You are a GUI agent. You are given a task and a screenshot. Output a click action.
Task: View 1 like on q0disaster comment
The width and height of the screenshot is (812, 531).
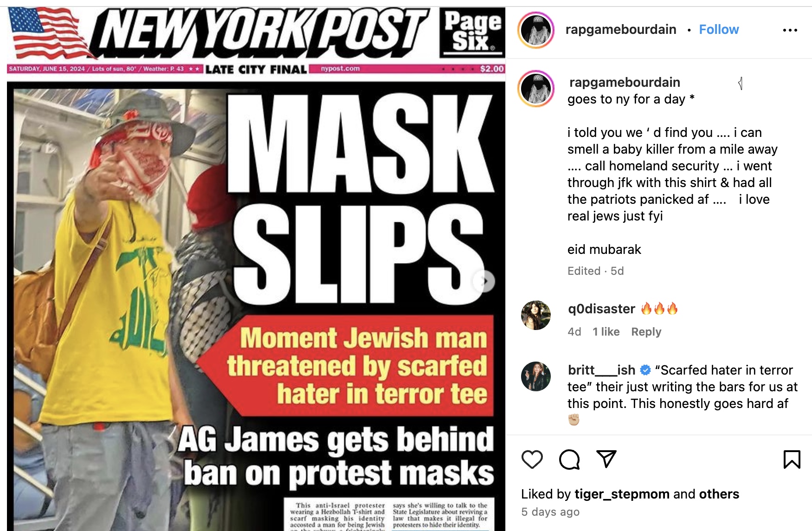[606, 332]
